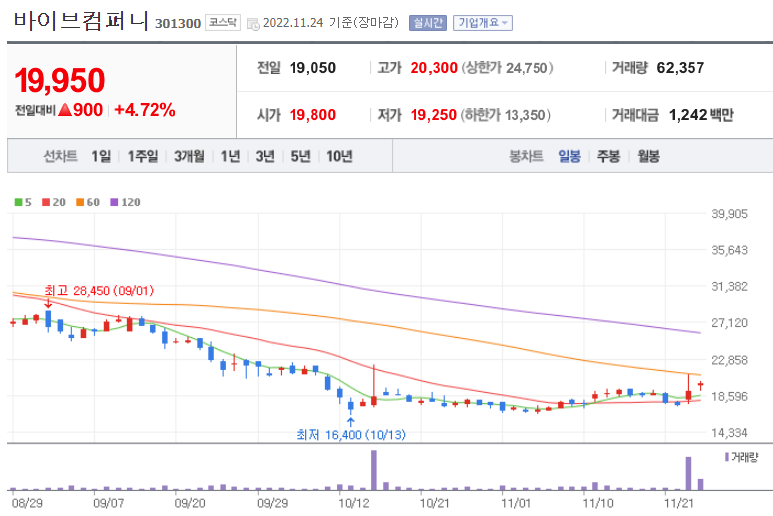Switch to the 1년 chart range
Viewport: 773px width, 516px height.
point(230,156)
